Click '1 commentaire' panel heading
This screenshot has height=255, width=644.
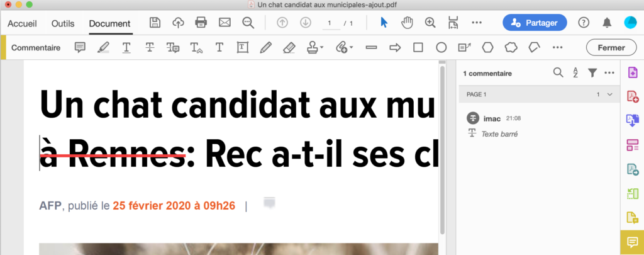[487, 74]
